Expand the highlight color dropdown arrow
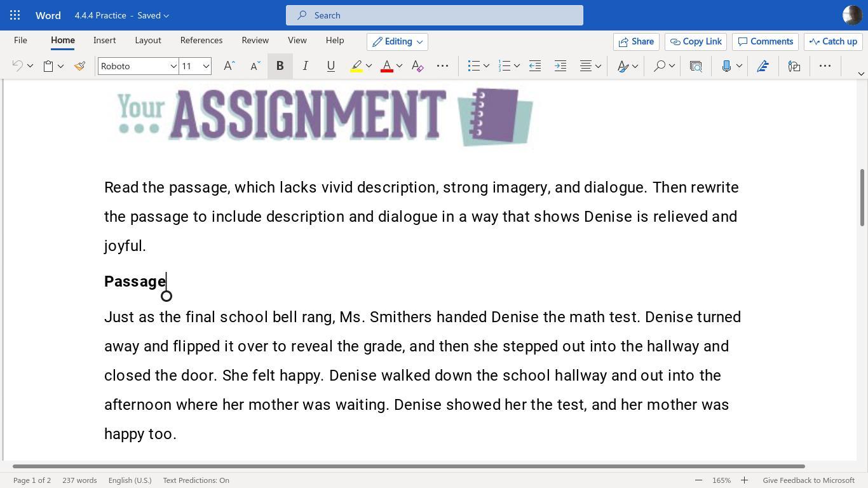Screen dimensions: 868x488 [x=369, y=66]
